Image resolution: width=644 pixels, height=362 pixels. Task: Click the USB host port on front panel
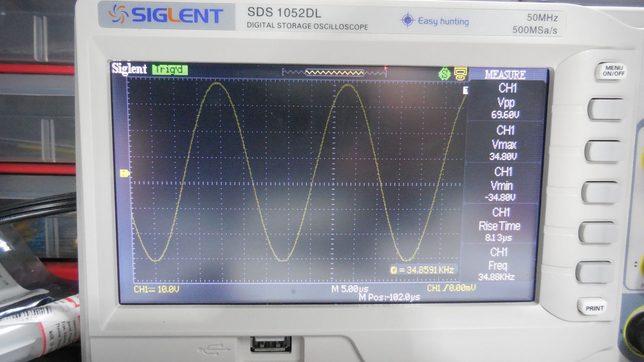(x=271, y=344)
